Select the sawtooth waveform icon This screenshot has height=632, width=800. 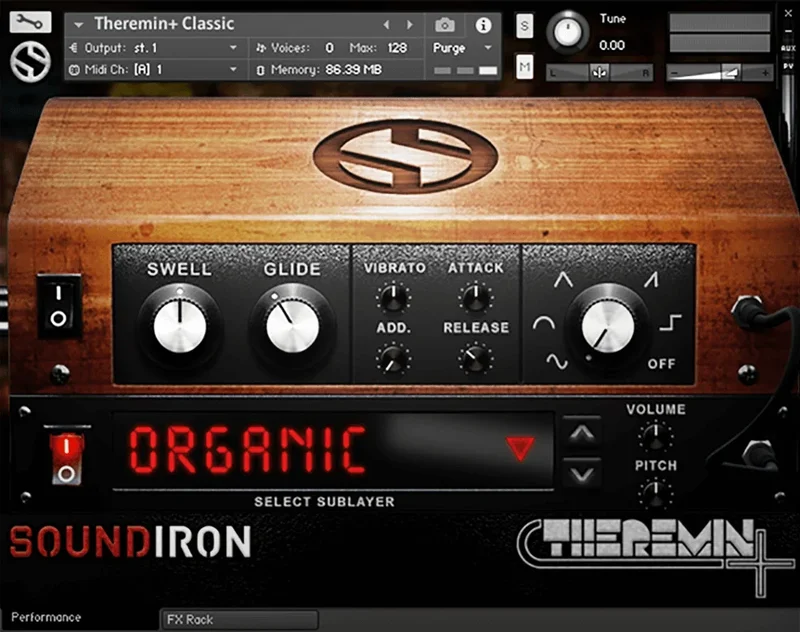pyautogui.click(x=651, y=279)
